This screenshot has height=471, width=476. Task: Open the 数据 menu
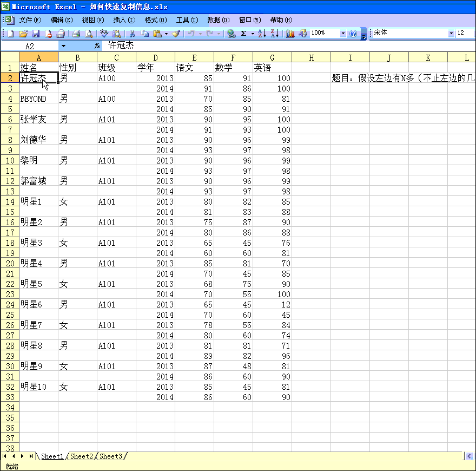pos(218,20)
